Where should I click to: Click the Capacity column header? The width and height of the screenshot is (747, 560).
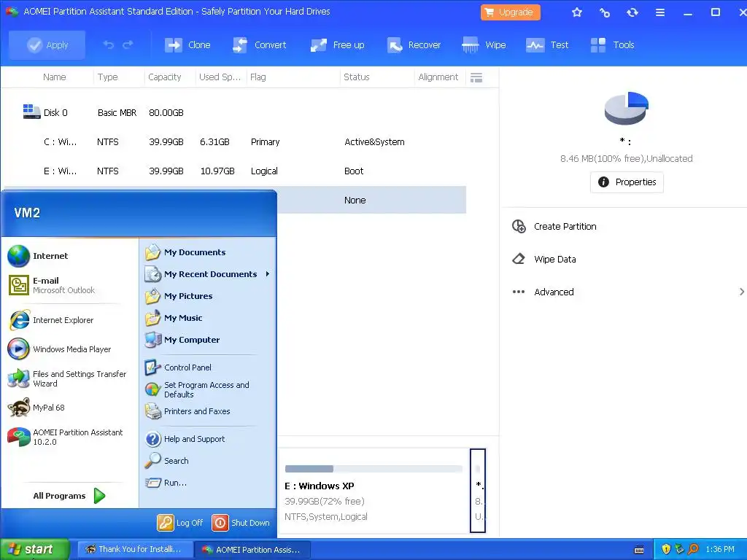tap(164, 77)
